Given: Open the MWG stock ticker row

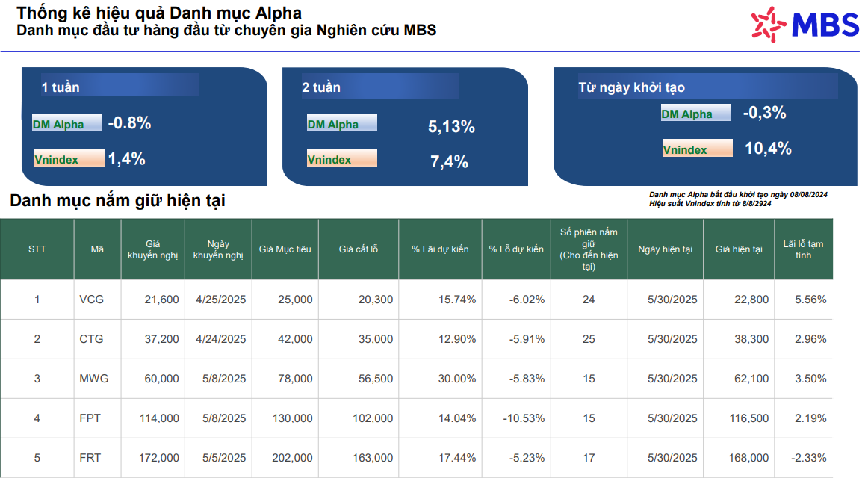Looking at the screenshot, I should tap(94, 379).
